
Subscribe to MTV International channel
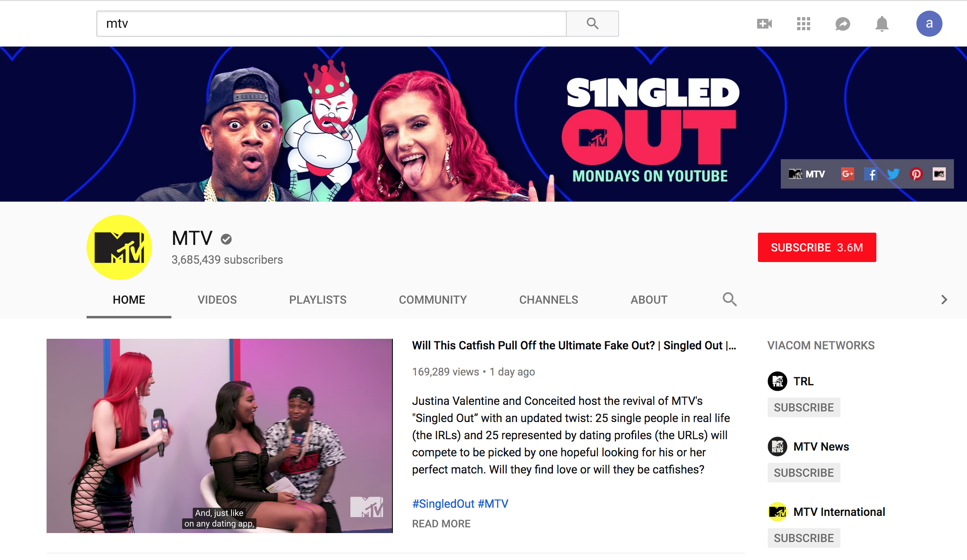click(804, 538)
